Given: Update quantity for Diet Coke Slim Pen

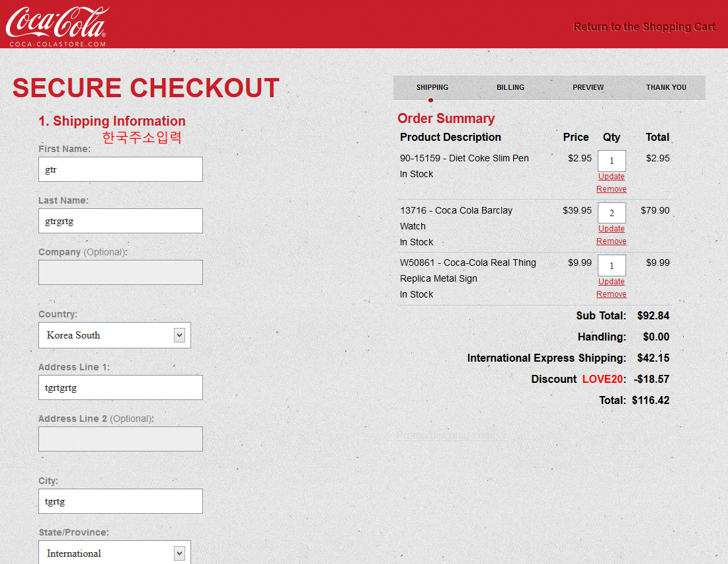Looking at the screenshot, I should pos(611,177).
